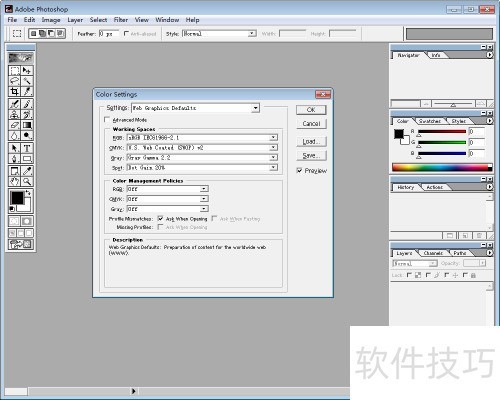Image resolution: width=500 pixels, height=400 pixels.
Task: Click the Save... button
Action: click(311, 156)
